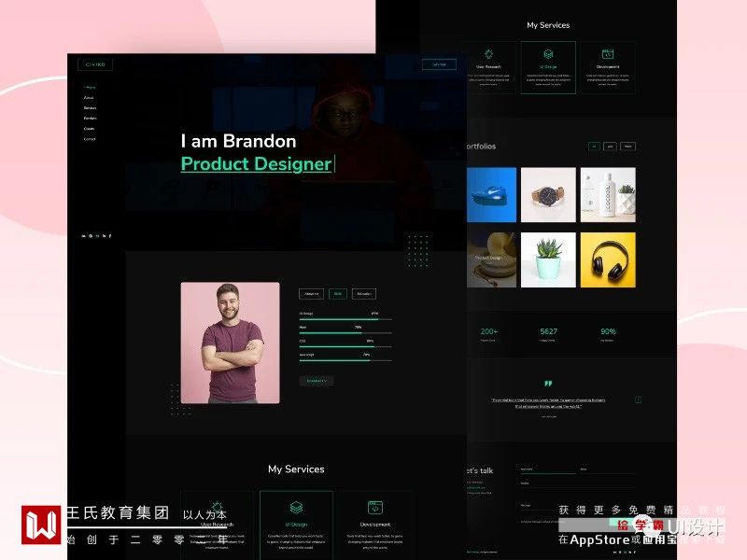Screen dimensions: 747x560
Task: Click the first social icon below the sidebar
Action: (84, 236)
